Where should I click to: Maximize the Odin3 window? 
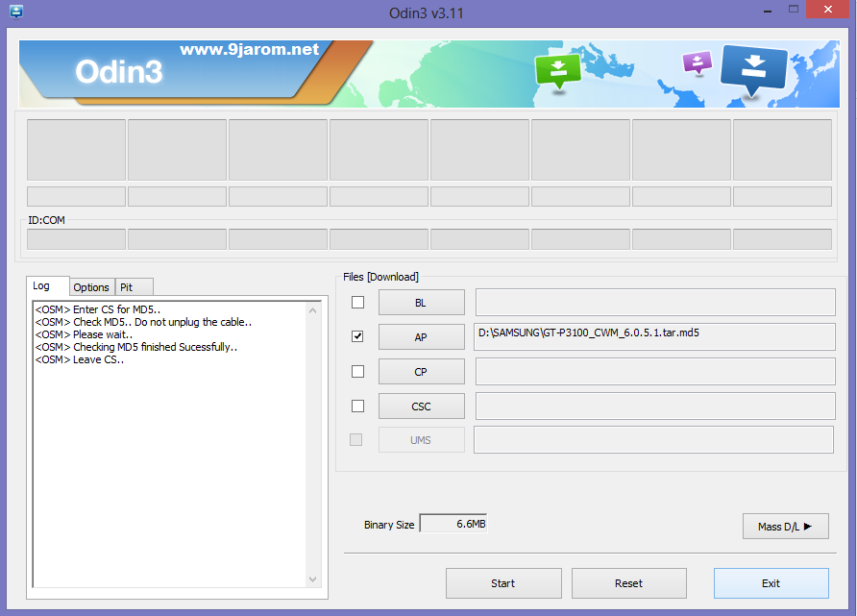(x=794, y=10)
